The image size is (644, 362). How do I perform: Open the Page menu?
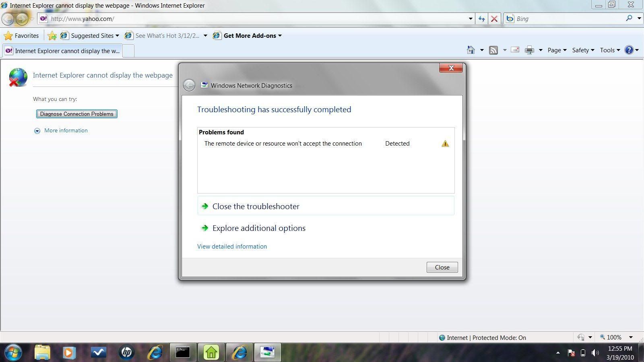tap(557, 50)
